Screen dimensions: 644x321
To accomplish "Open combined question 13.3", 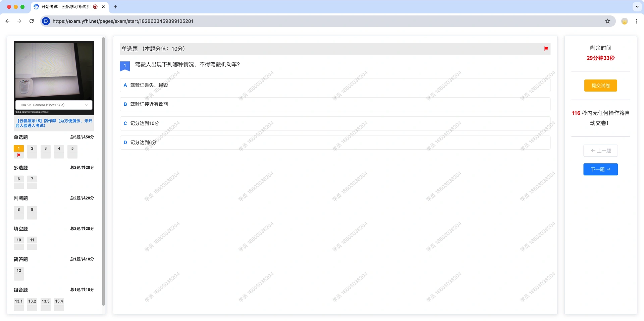I will 46,304.
